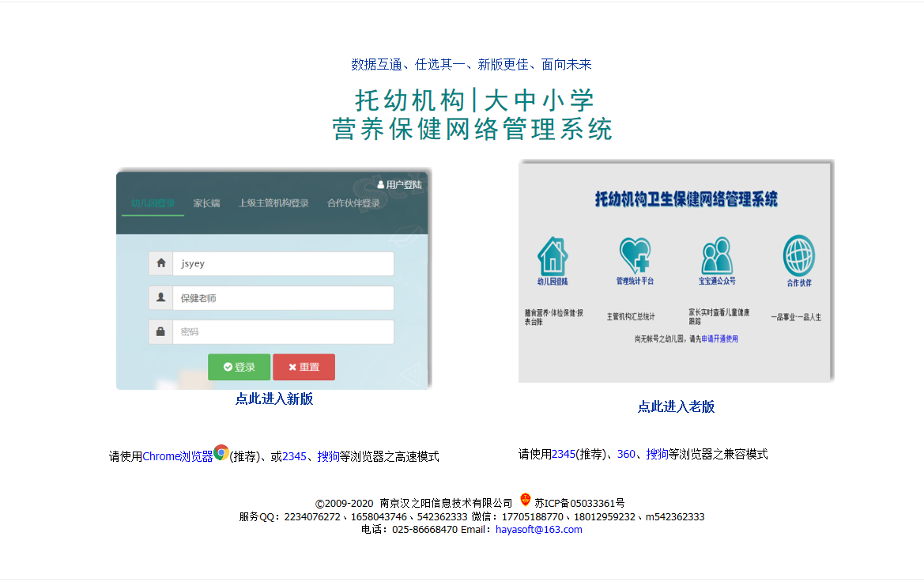The width and height of the screenshot is (924, 582).
Task: Open the 搜狗 link in the 兼容模式 line
Action: tap(657, 454)
